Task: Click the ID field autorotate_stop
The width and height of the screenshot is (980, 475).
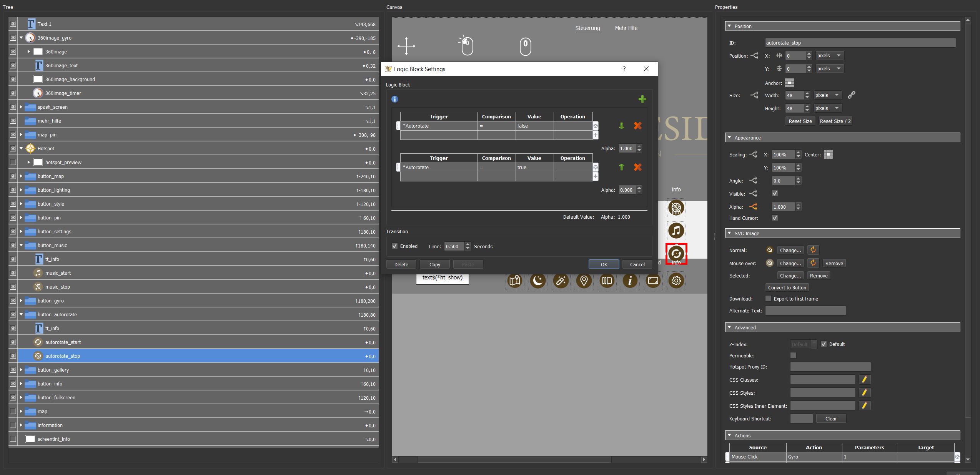Action: pos(860,43)
